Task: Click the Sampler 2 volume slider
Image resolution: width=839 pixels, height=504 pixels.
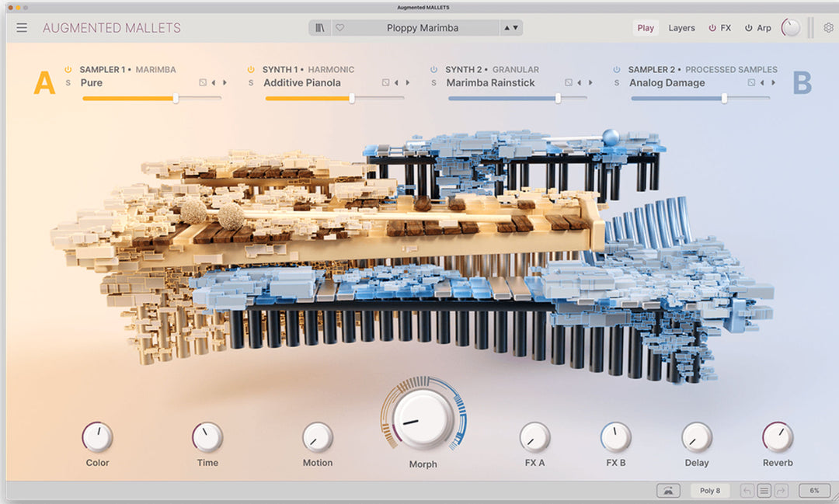Action: tap(701, 99)
